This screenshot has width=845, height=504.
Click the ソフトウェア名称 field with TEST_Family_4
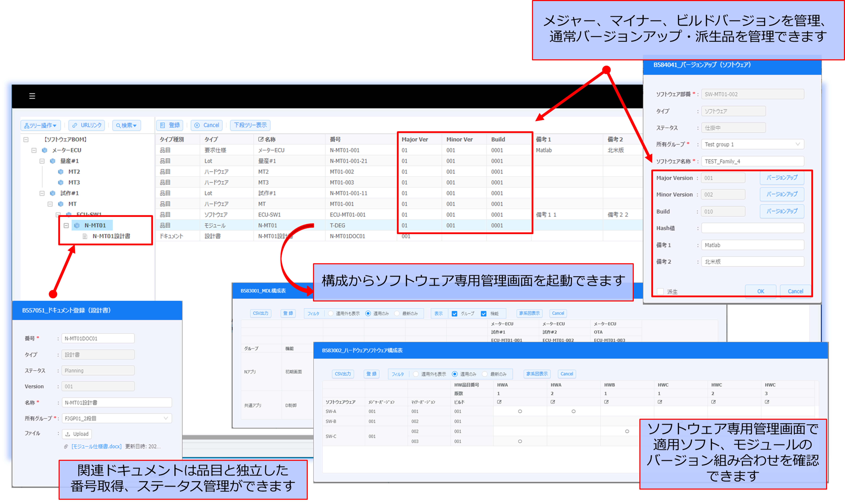pos(753,161)
